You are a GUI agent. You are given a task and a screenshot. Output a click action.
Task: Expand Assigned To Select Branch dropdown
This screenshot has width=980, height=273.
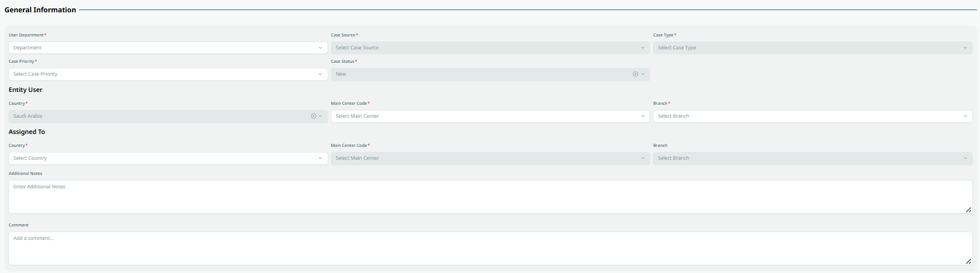click(812, 158)
